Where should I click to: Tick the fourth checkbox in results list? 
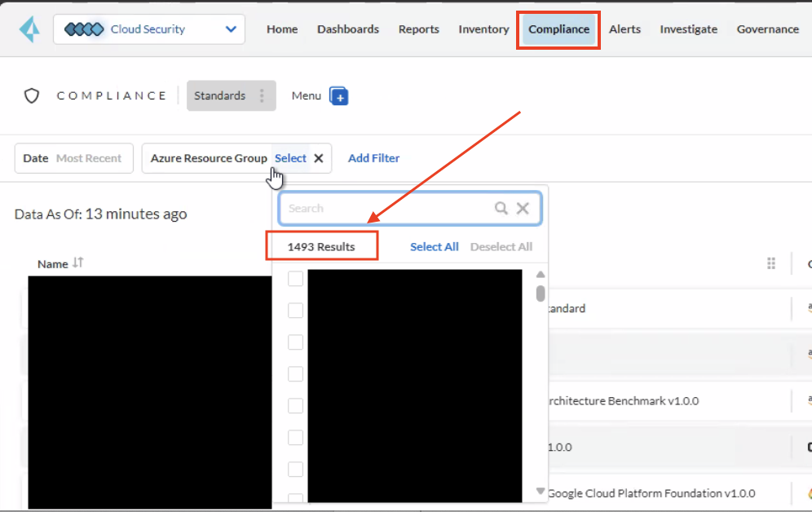point(295,374)
